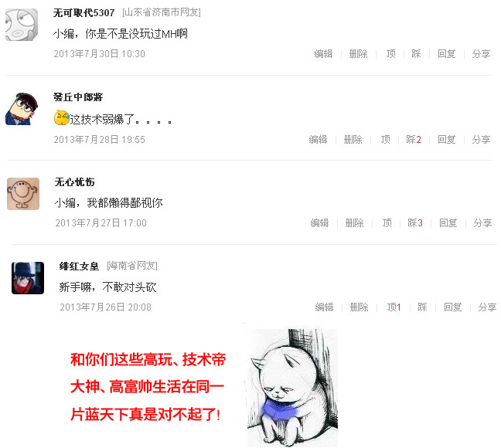Click the 发丘中郎将 cartoon avatar
The height and width of the screenshot is (448, 501).
point(22,109)
